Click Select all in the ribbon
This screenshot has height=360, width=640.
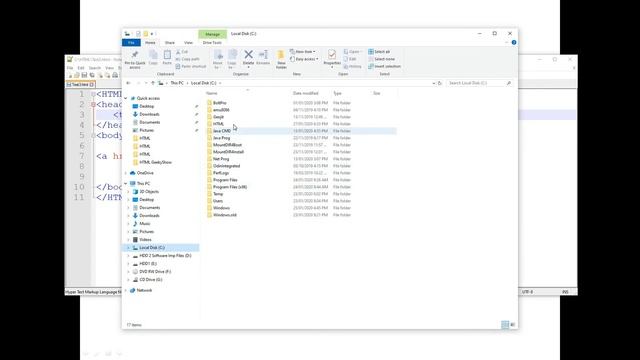pyautogui.click(x=379, y=52)
